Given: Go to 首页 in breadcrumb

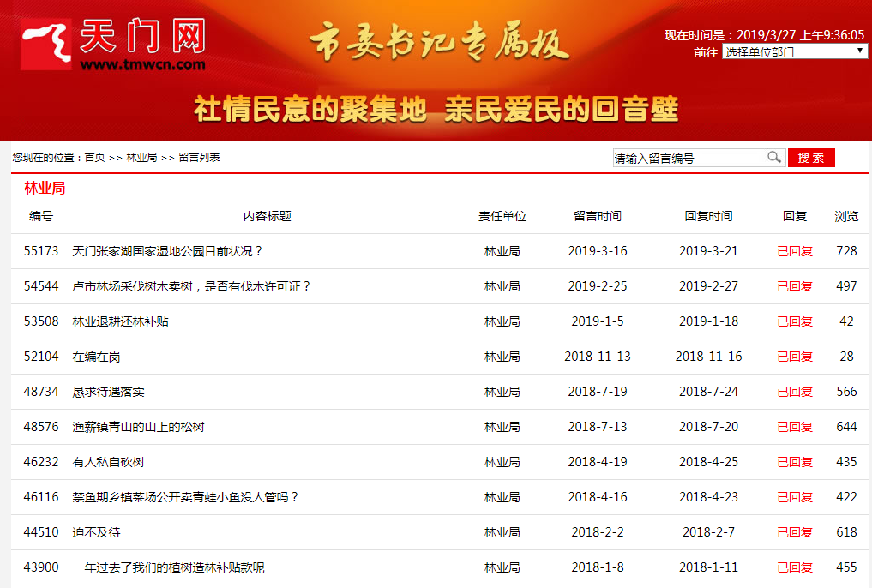Looking at the screenshot, I should point(94,158).
